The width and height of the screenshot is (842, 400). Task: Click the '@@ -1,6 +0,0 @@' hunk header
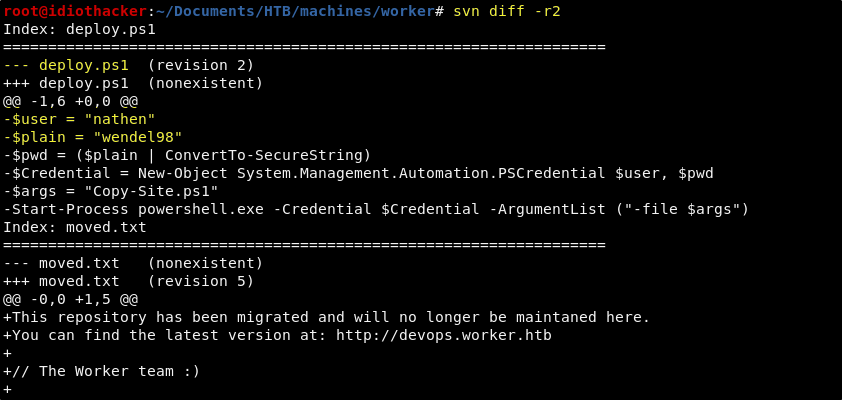click(x=70, y=101)
